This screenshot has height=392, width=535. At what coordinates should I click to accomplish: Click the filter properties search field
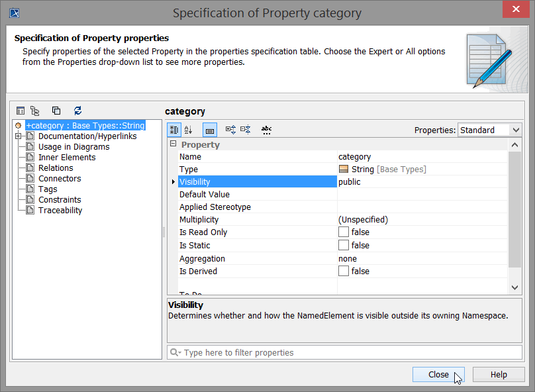tap(344, 353)
